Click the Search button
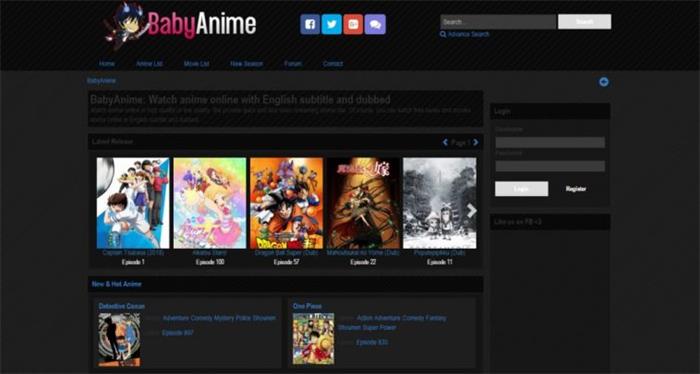Image resolution: width=700 pixels, height=374 pixels. [584, 21]
